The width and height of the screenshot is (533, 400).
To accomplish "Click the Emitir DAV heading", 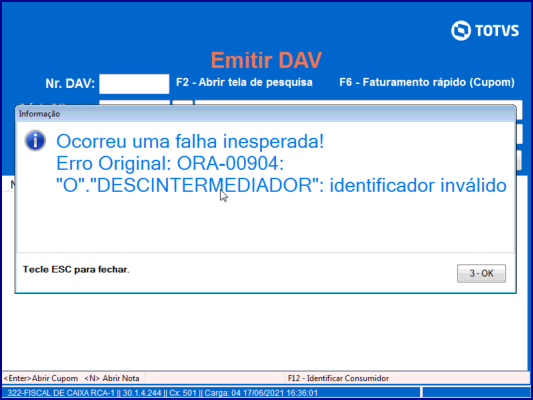I will tap(266, 60).
